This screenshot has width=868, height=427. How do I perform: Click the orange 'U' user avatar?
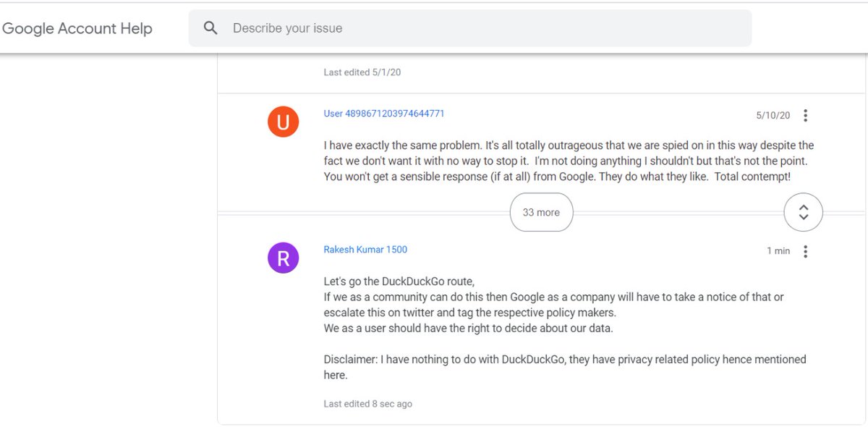[x=284, y=122]
